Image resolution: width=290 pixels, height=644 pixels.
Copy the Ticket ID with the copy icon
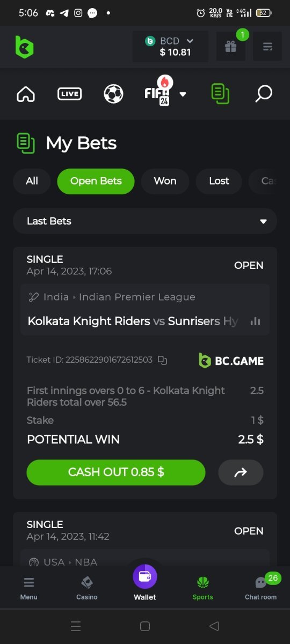162,360
